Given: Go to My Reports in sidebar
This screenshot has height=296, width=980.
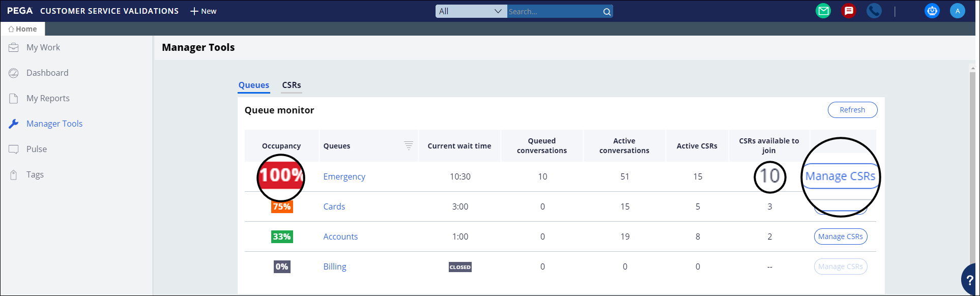Looking at the screenshot, I should (48, 98).
